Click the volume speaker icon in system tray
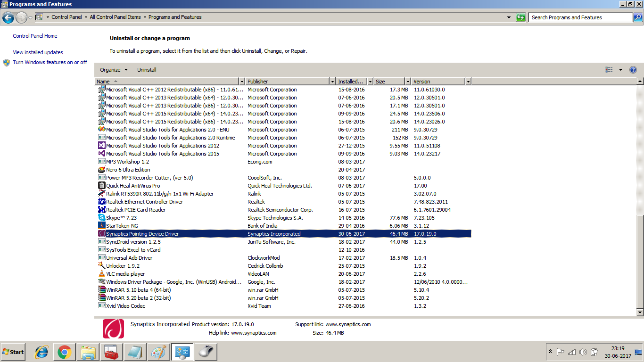The image size is (644, 362). point(583,352)
